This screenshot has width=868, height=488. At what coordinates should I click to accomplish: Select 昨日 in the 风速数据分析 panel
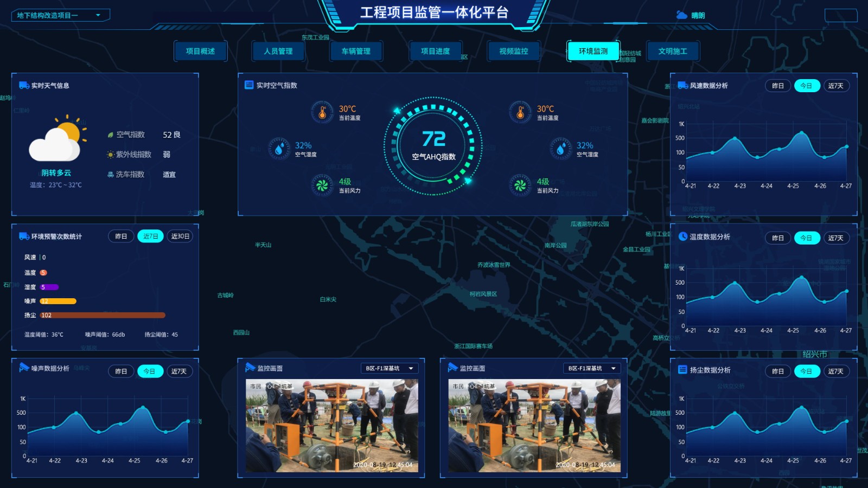(778, 86)
